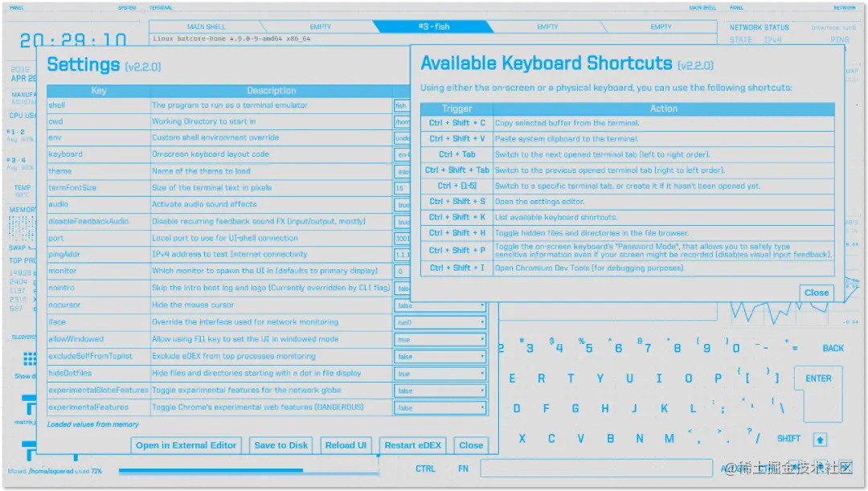868x491 pixels.
Task: Click the 'Ctrl + Shift + H' trigger cell
Action: click(457, 233)
